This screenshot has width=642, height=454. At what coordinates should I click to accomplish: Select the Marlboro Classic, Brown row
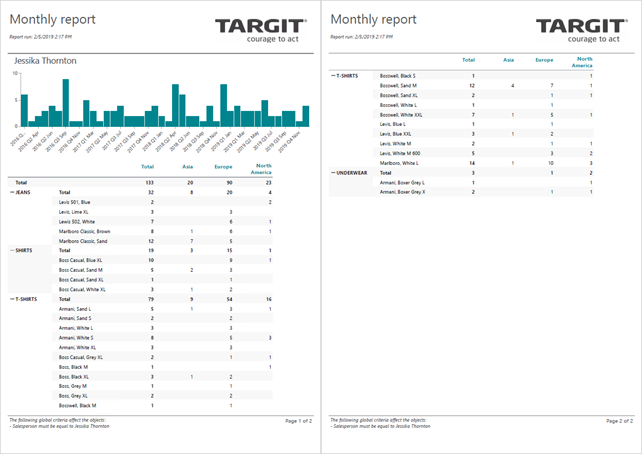pos(162,231)
